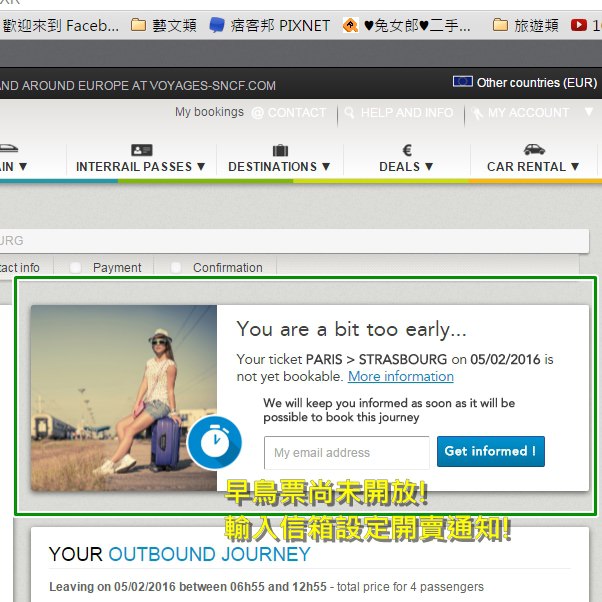Open HELP AND INFO
The image size is (602, 602).
[407, 112]
